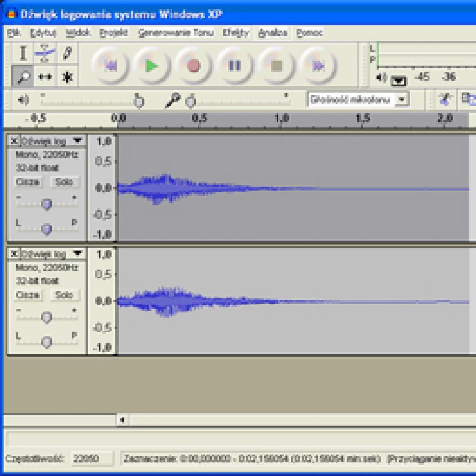Open the Plik menu

click(14, 32)
